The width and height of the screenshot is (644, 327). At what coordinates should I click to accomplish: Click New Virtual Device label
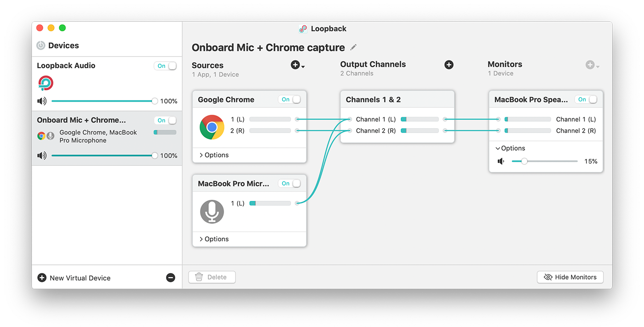point(80,278)
